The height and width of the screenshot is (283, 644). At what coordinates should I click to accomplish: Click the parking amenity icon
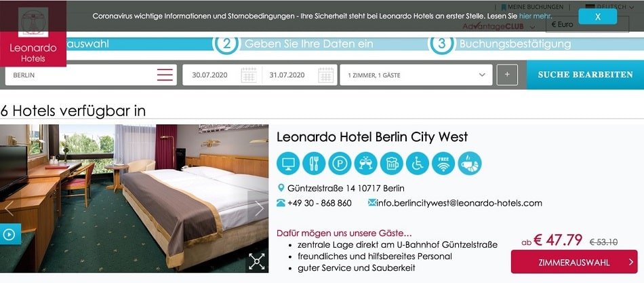pyautogui.click(x=340, y=164)
